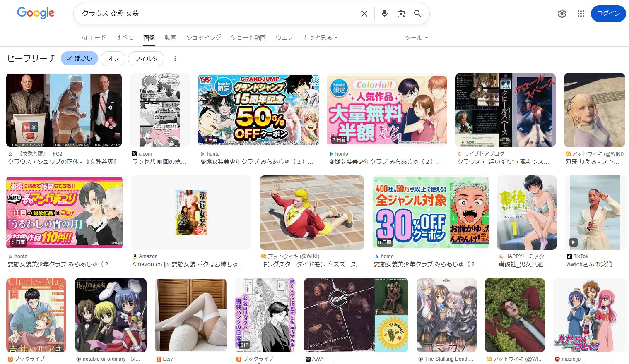The height and width of the screenshot is (364, 629).
Task: Open the ツール dropdown
Action: pos(416,38)
